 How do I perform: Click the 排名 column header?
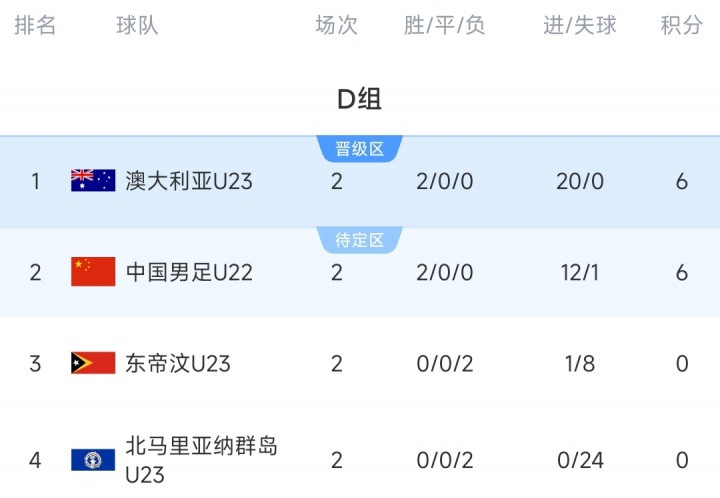[x=36, y=26]
